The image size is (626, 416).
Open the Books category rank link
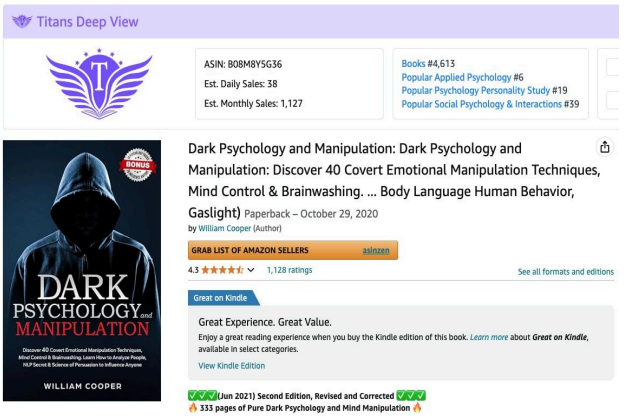click(x=413, y=63)
